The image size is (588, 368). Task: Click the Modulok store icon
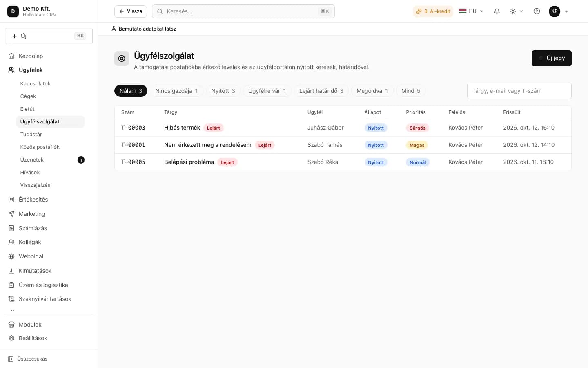pyautogui.click(x=11, y=325)
